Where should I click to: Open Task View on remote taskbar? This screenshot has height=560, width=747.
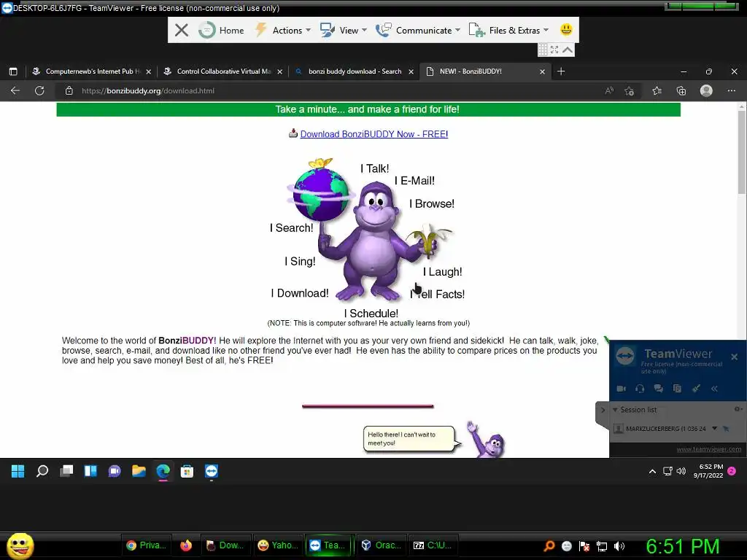click(66, 471)
